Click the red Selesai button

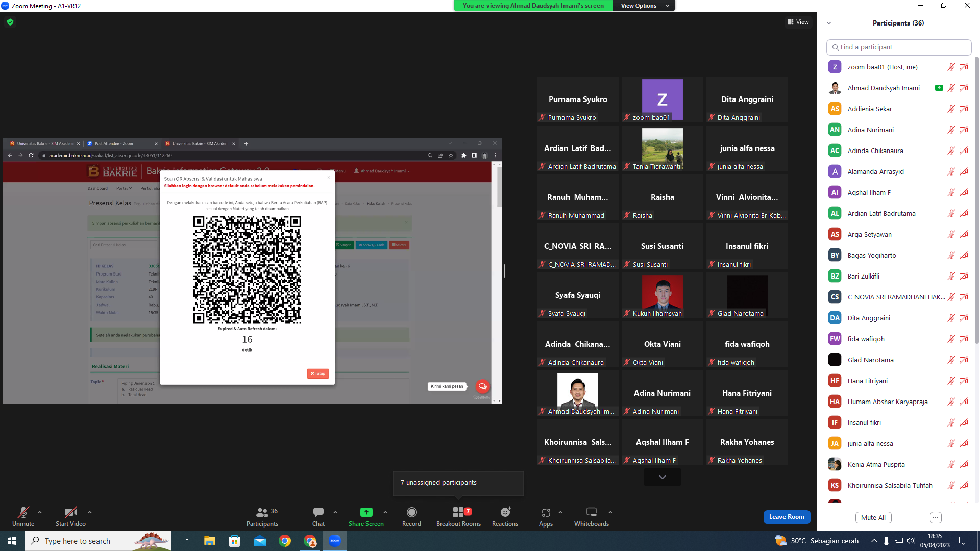(399, 245)
